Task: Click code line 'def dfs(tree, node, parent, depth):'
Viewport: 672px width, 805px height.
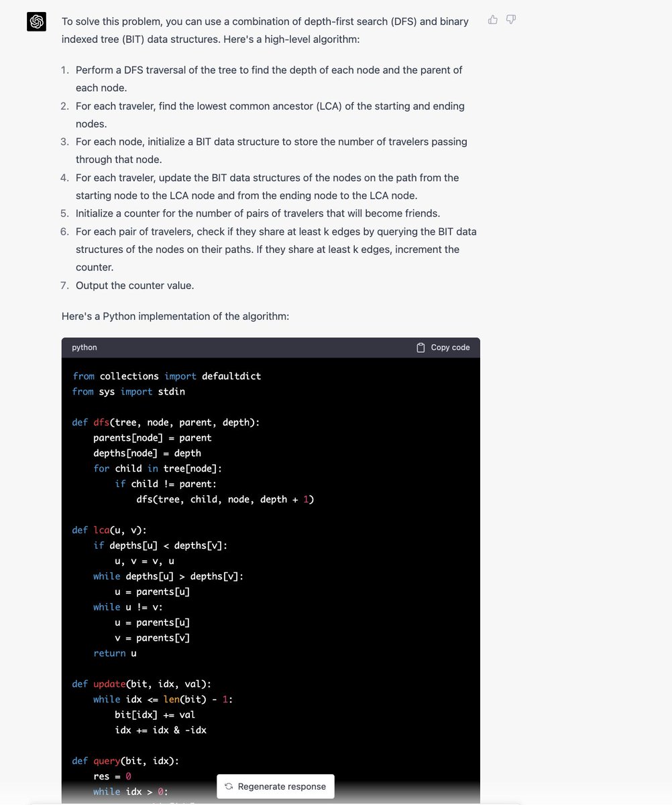Action: point(166,422)
